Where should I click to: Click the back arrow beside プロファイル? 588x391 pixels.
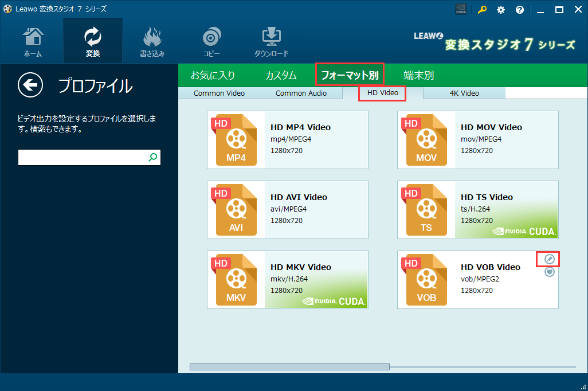[x=30, y=85]
